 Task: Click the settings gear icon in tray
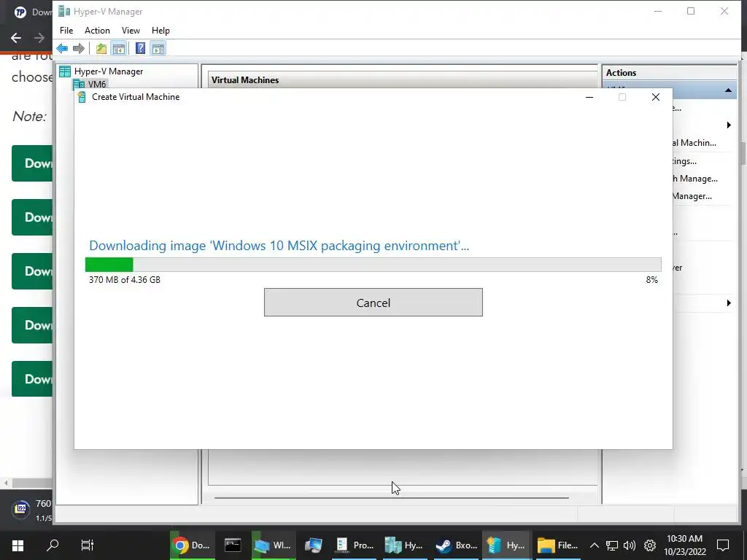point(650,545)
